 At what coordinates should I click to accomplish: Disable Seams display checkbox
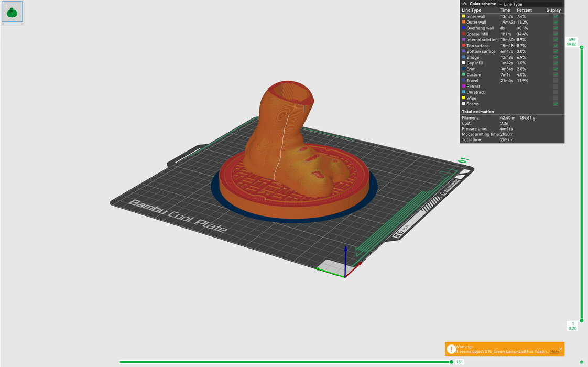556,104
